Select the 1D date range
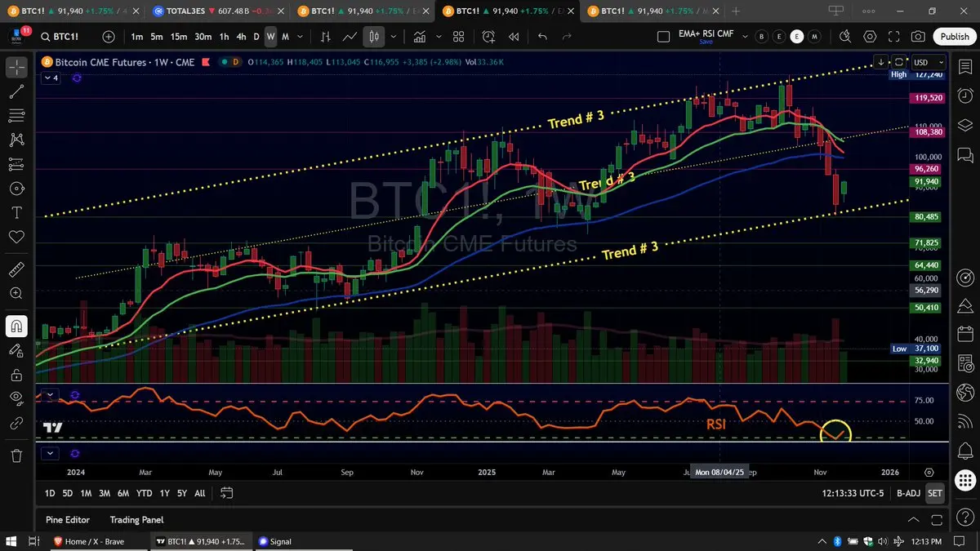 (x=50, y=493)
